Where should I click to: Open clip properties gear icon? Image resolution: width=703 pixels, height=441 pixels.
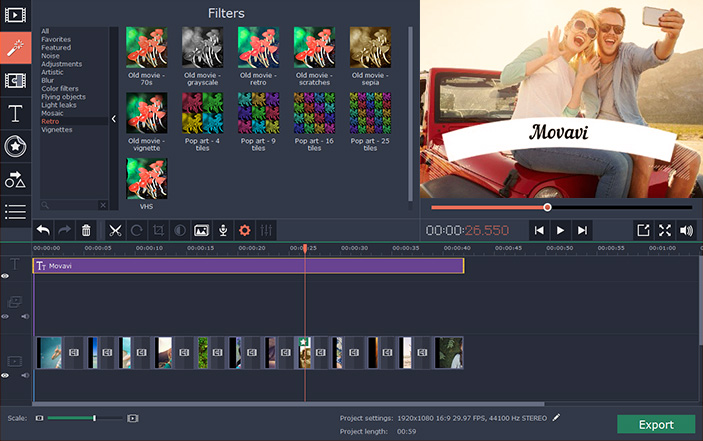pyautogui.click(x=244, y=230)
